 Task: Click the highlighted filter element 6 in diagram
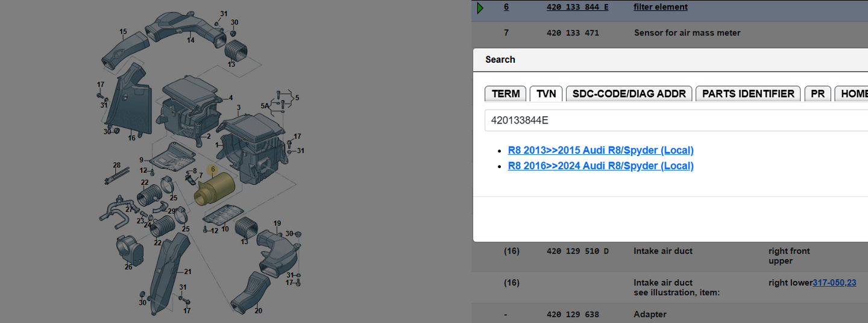pyautogui.click(x=215, y=189)
